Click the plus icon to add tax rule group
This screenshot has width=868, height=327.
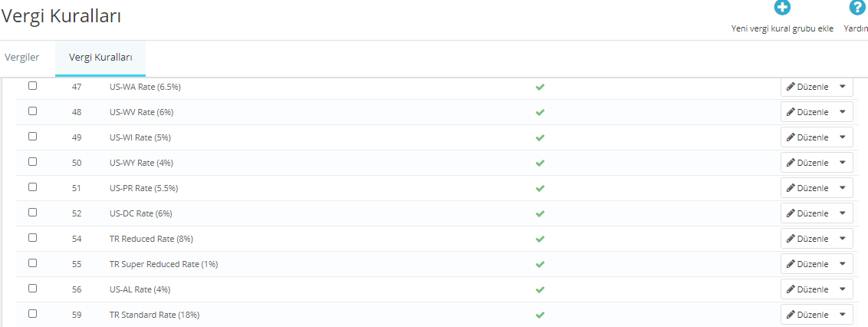pos(781,7)
